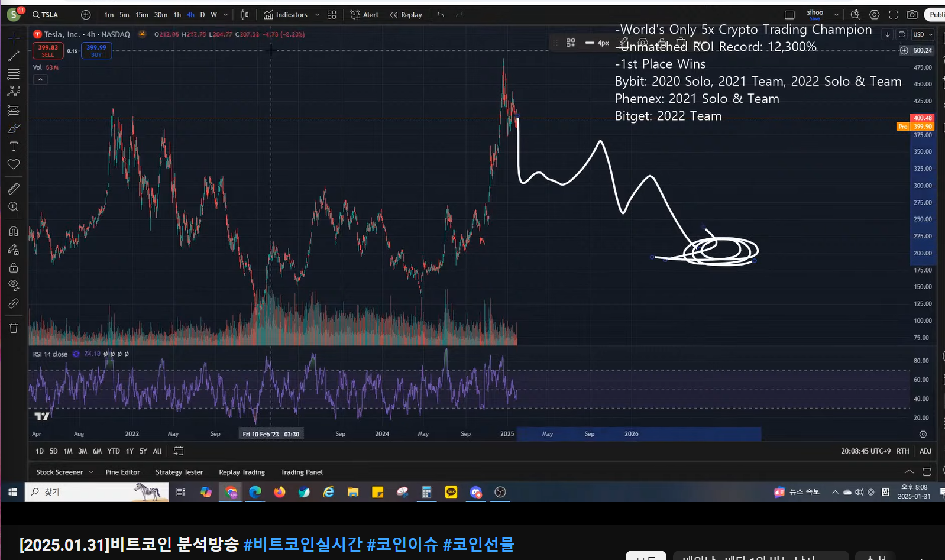Screen dimensions: 945x560
Task: Create an Alert
Action: click(x=364, y=15)
